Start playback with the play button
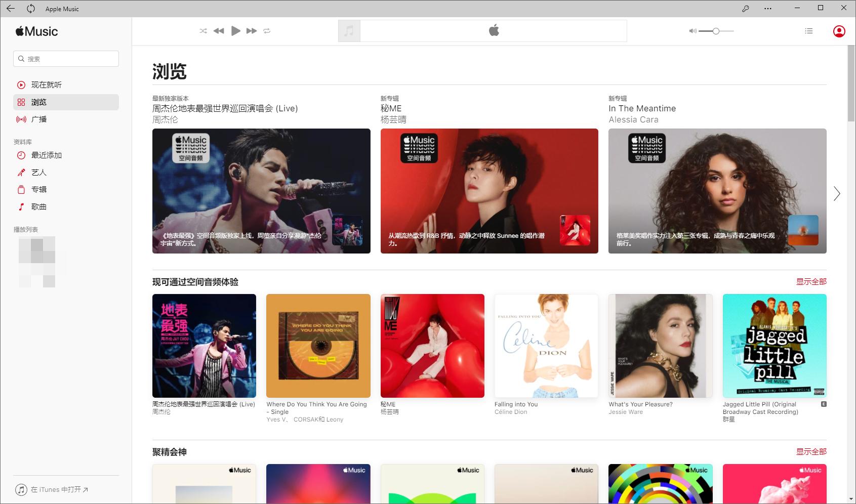 click(235, 31)
